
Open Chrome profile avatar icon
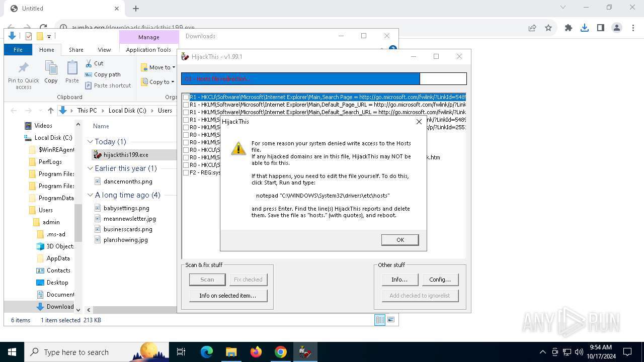click(617, 28)
